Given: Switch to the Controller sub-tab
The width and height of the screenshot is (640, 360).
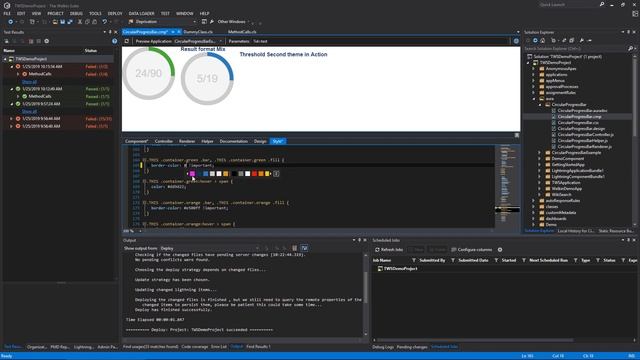Looking at the screenshot, I should tap(164, 141).
